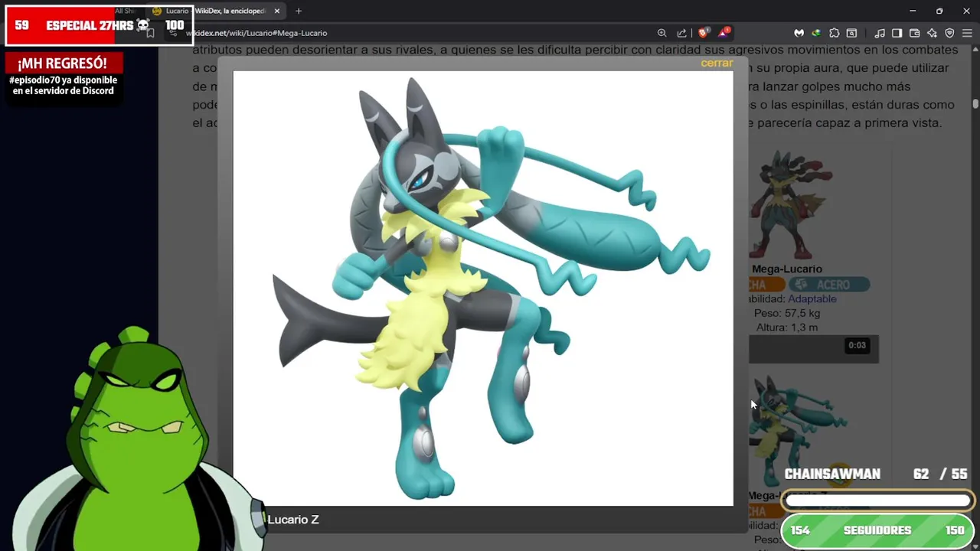Open the Brave Shields lion icon
The image size is (980, 551).
(x=703, y=33)
